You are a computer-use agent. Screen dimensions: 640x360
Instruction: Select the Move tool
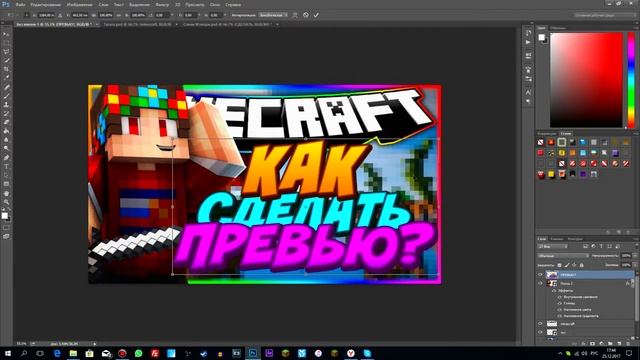point(6,34)
